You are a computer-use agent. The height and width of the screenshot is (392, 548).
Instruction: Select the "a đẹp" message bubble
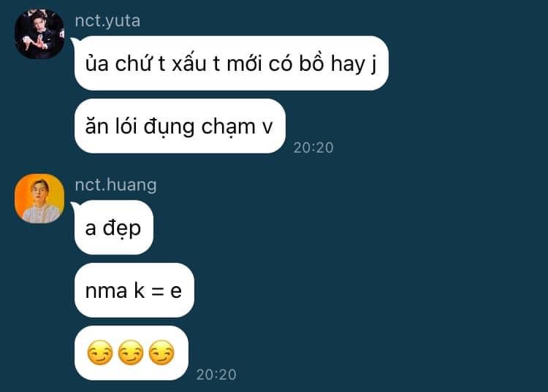tap(113, 228)
